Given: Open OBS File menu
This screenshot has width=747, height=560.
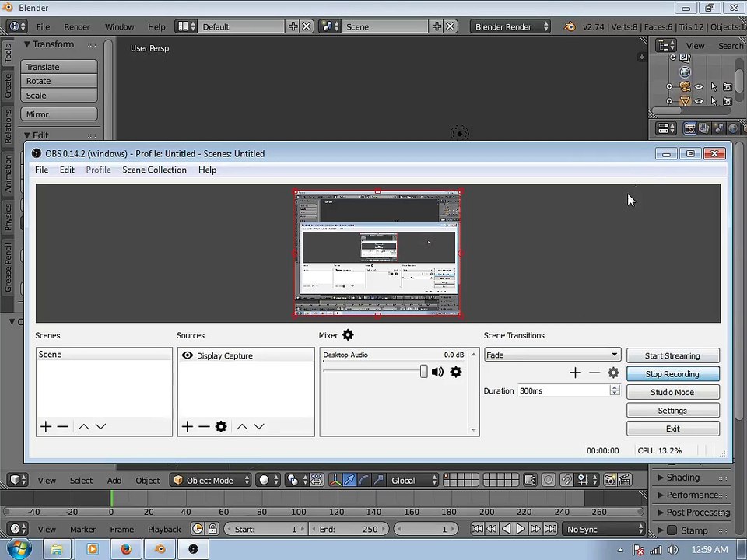Looking at the screenshot, I should point(41,170).
